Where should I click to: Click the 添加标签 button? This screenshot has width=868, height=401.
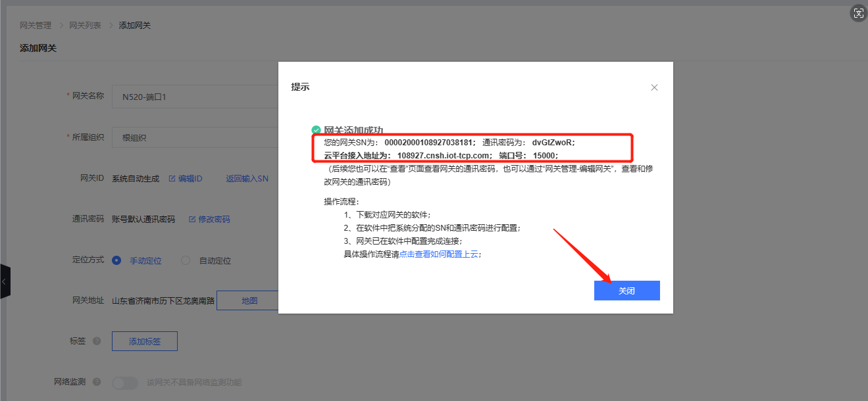click(145, 342)
